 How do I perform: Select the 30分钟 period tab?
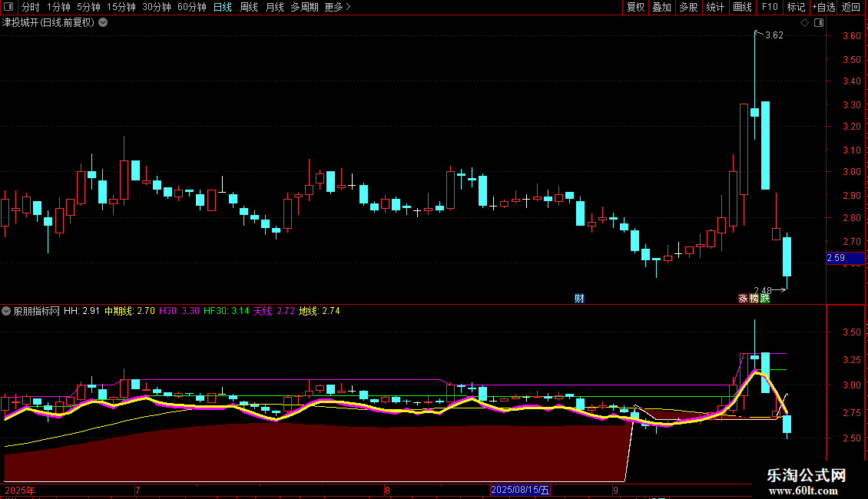(x=157, y=7)
